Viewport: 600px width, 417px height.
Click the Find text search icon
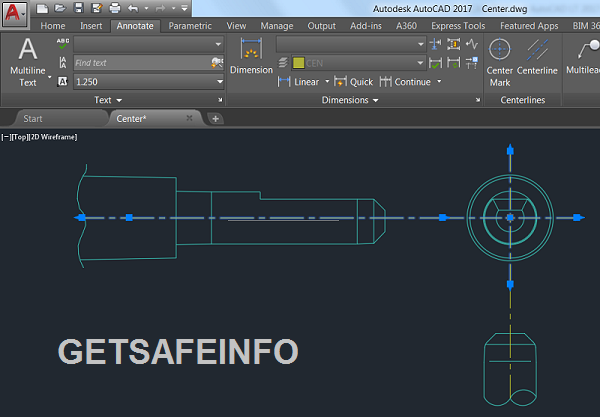[x=217, y=63]
